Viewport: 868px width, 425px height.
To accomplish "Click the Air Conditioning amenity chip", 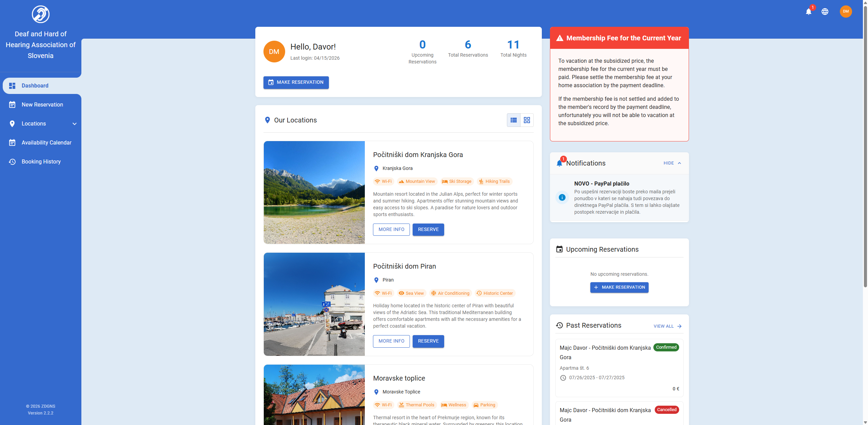I will [x=450, y=293].
